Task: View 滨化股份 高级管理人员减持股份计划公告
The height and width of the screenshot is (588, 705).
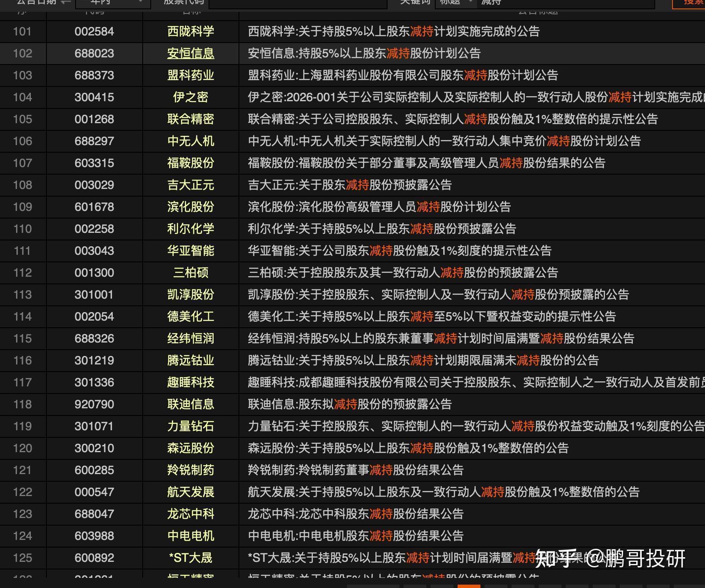Action: coord(380,207)
